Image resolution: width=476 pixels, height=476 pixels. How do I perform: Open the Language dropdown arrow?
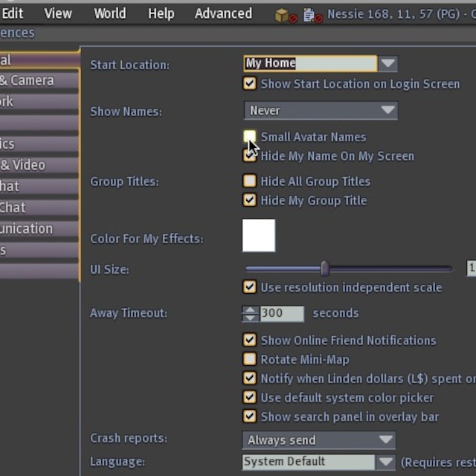click(x=385, y=462)
